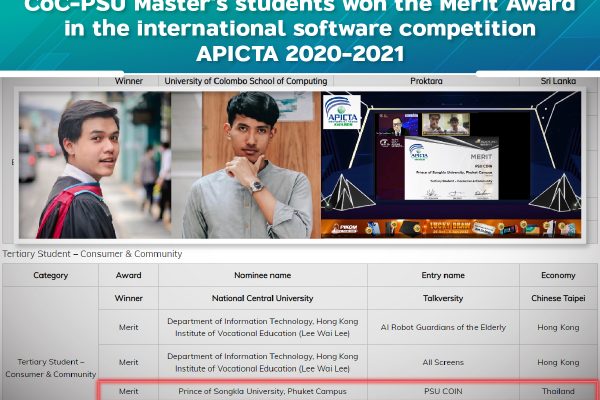Click 'University of Colombo School of Computing' cell

click(246, 81)
